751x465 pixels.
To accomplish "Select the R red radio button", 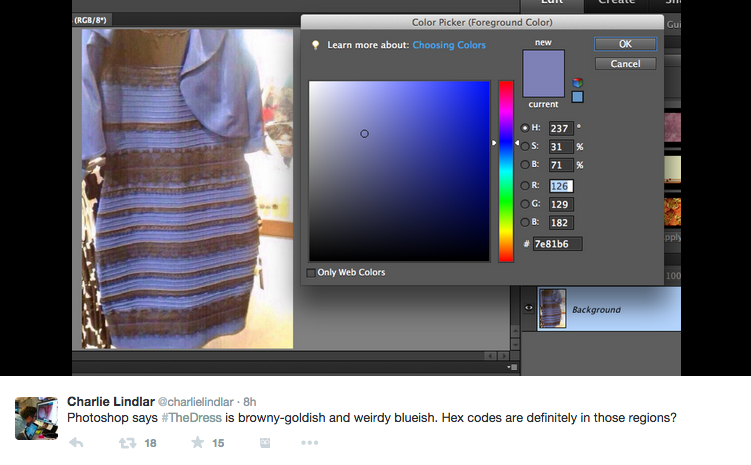I will 525,185.
